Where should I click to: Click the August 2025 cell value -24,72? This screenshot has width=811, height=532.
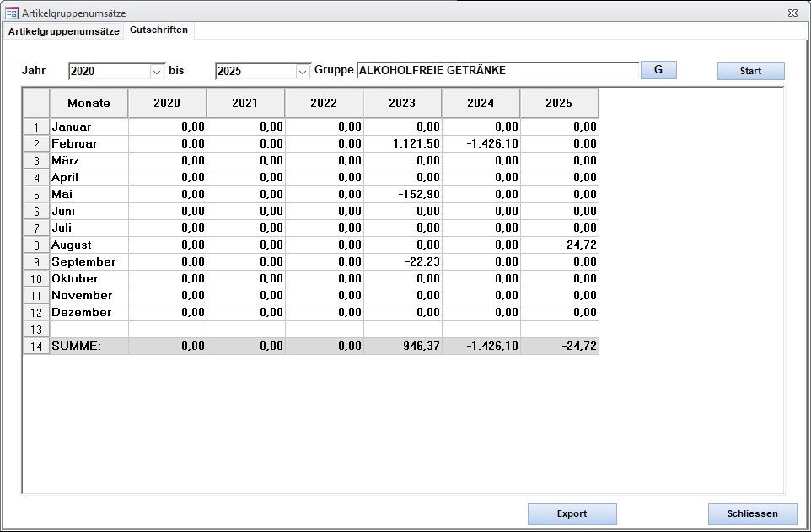click(559, 245)
